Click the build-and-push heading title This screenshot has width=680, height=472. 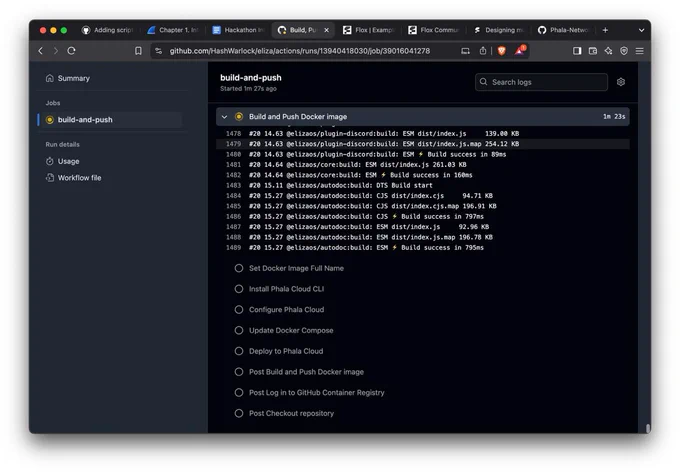[251, 78]
